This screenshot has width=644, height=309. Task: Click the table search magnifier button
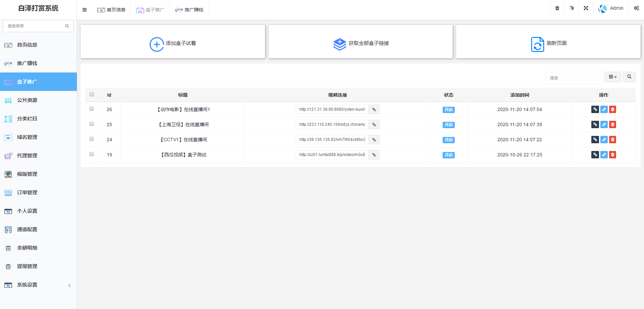click(x=629, y=77)
